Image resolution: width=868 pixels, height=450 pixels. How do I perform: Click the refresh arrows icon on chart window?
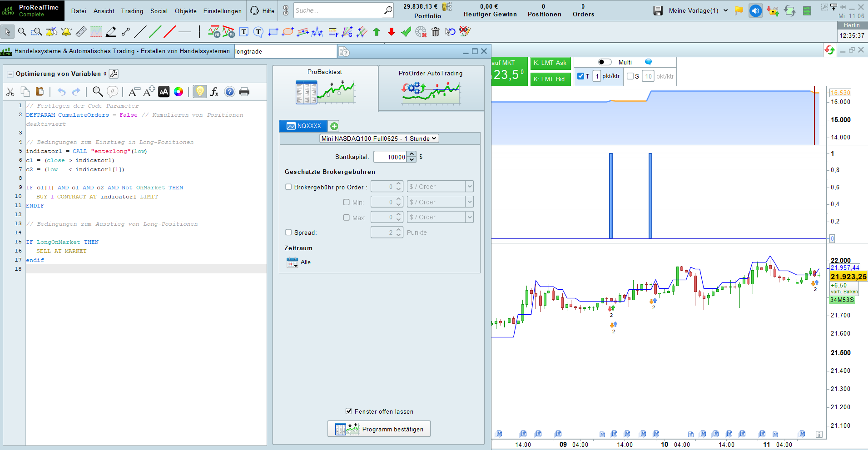829,50
